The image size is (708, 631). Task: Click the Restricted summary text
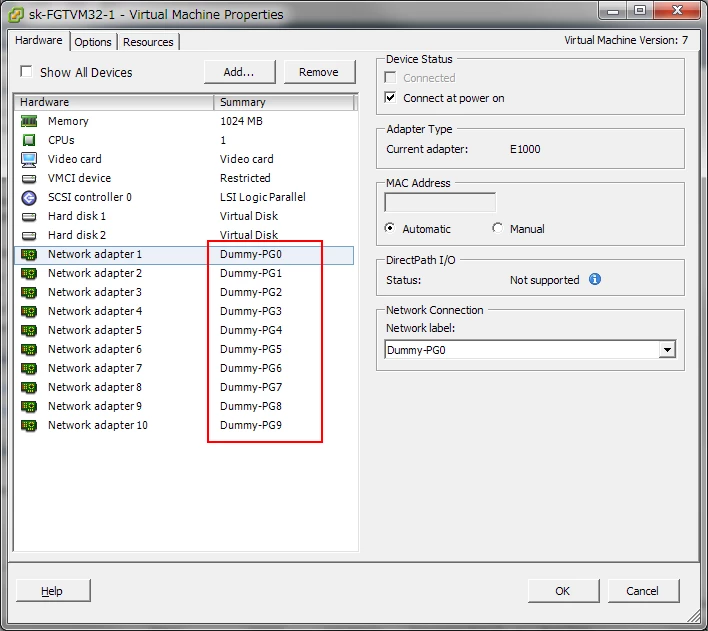245,178
